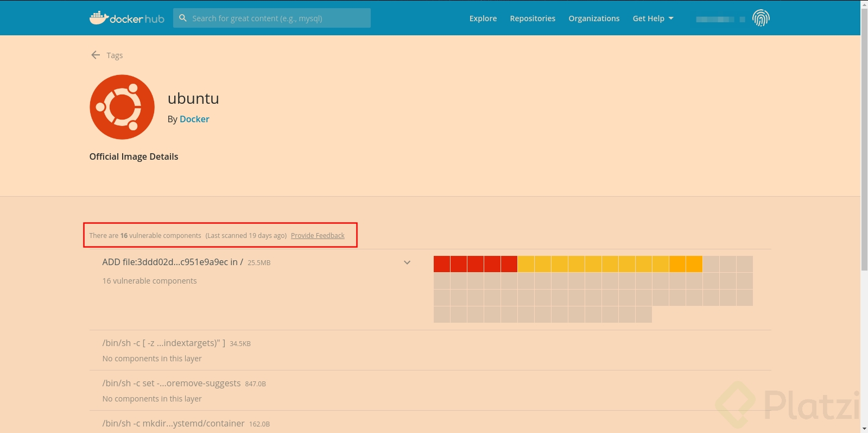Open the fingerprint account avatar
868x433 pixels.
(x=761, y=18)
